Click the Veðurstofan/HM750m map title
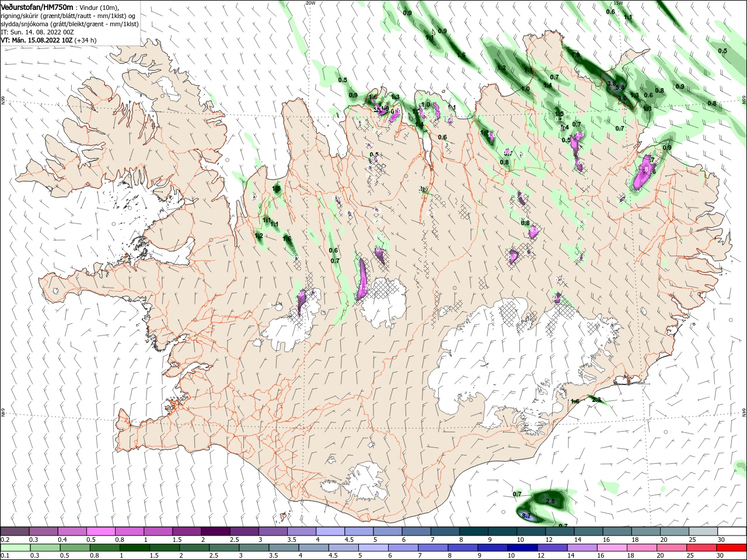 [x=37, y=6]
